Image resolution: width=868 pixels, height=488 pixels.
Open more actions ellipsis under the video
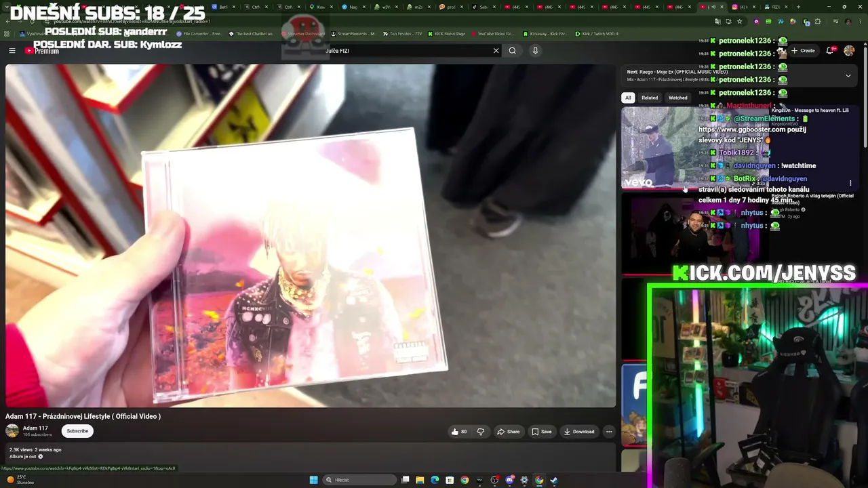(609, 432)
